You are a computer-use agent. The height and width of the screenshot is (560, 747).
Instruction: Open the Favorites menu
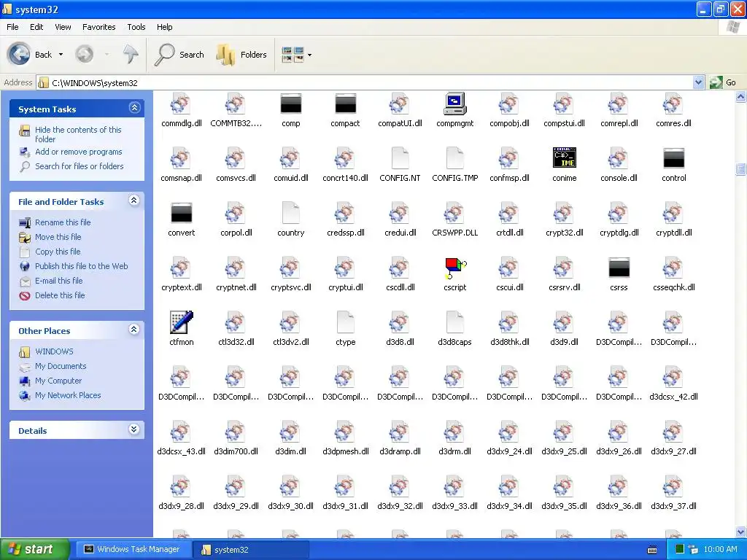click(98, 27)
